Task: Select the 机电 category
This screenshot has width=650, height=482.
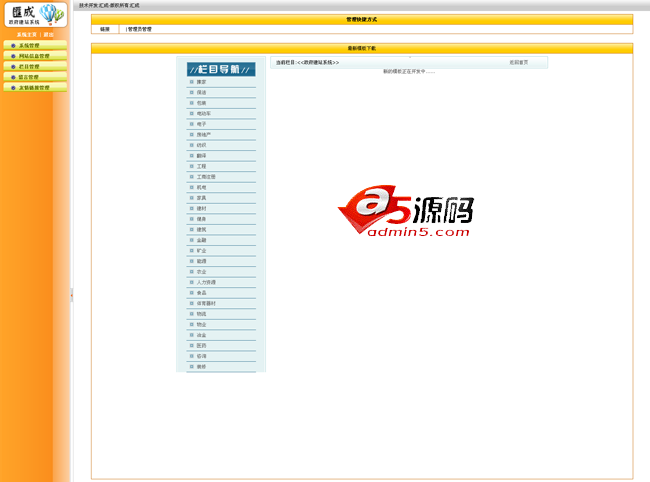Action: tap(201, 187)
